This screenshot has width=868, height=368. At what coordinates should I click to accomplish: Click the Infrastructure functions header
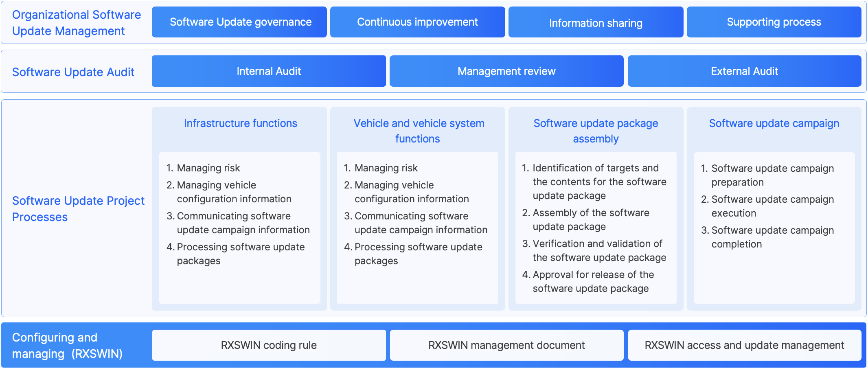pos(240,123)
